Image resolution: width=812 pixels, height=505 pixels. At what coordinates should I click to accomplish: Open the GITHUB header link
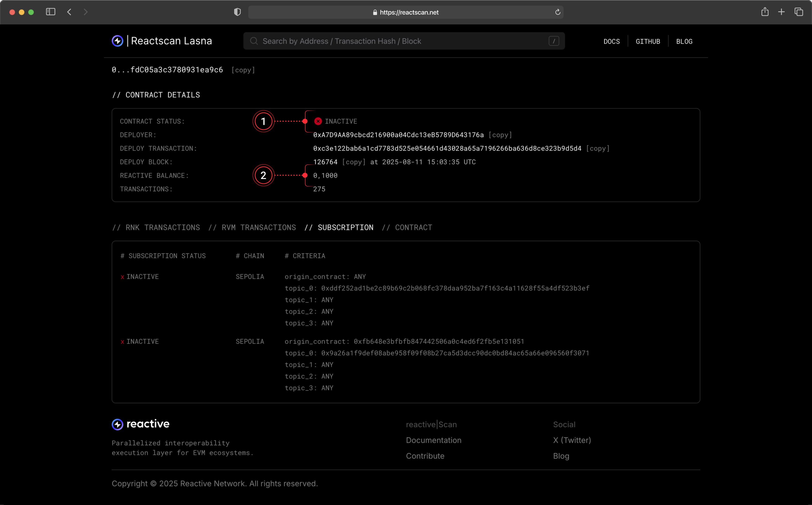point(648,41)
